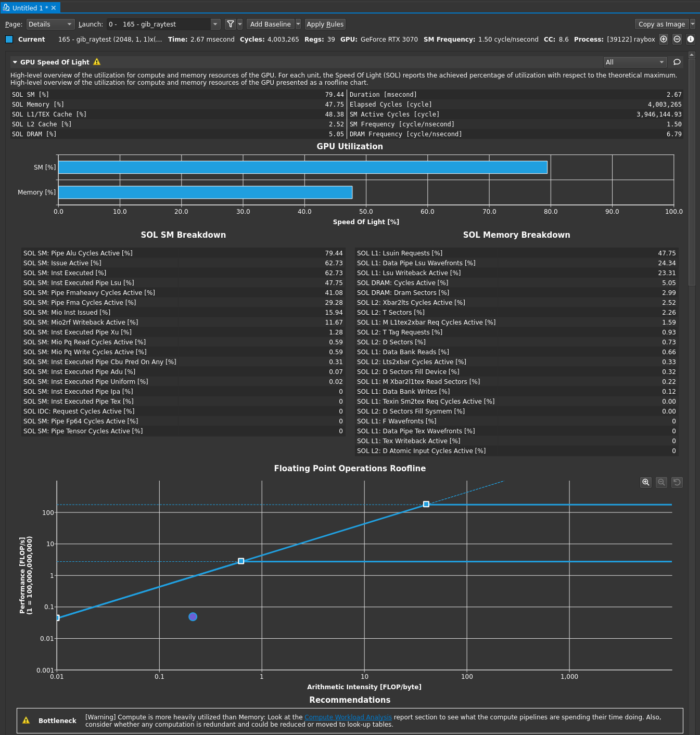Select 'SOL DRAM: Dram Sectors [%]' row
The image size is (700, 735).
click(517, 293)
